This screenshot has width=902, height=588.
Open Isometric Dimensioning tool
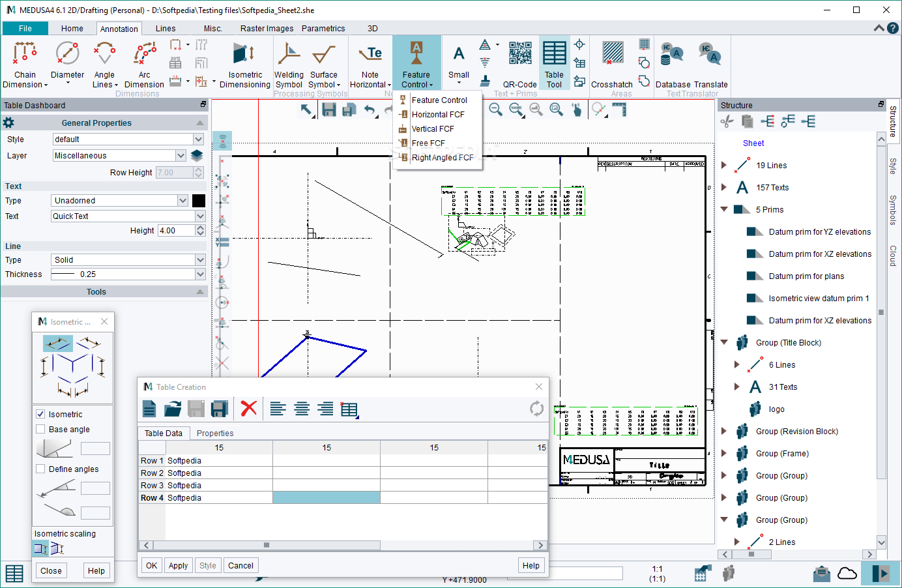point(245,64)
